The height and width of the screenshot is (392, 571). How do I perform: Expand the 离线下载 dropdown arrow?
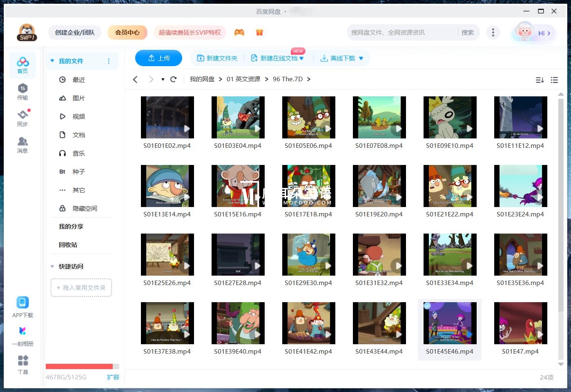click(x=361, y=58)
